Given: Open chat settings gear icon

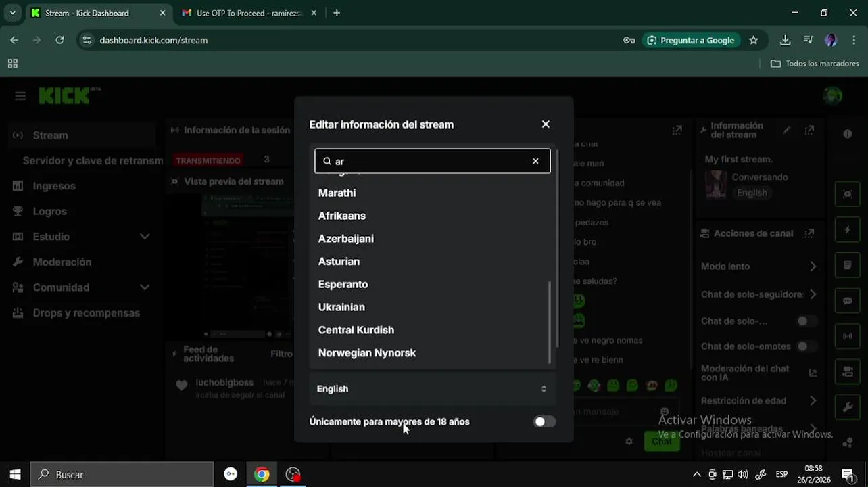Looking at the screenshot, I should [629, 441].
